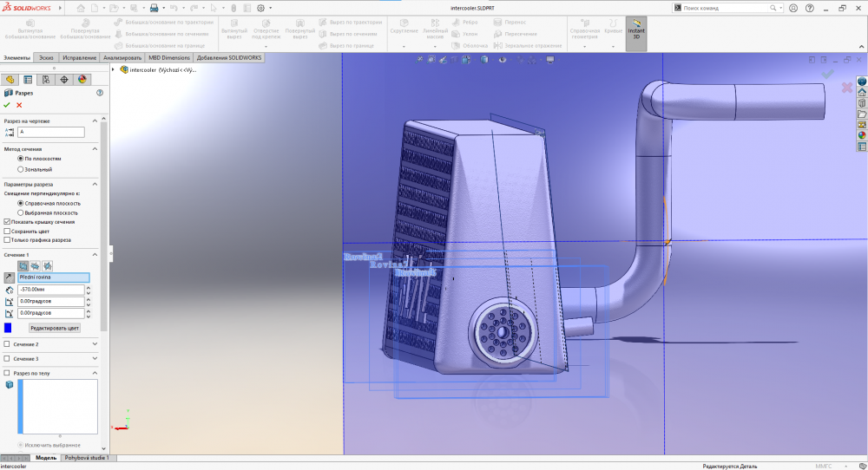Click the blue section color swatch
This screenshot has width=868, height=470.
pos(8,328)
